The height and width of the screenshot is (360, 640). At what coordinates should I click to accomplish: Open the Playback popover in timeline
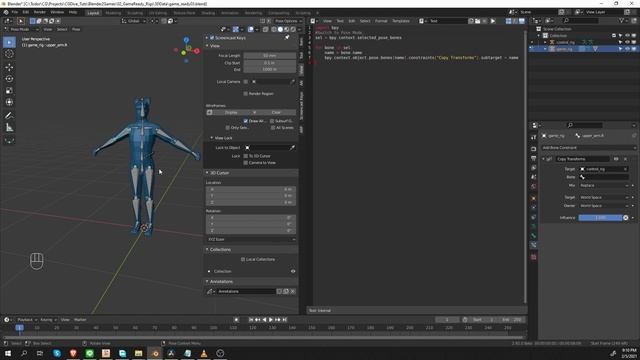pos(27,320)
